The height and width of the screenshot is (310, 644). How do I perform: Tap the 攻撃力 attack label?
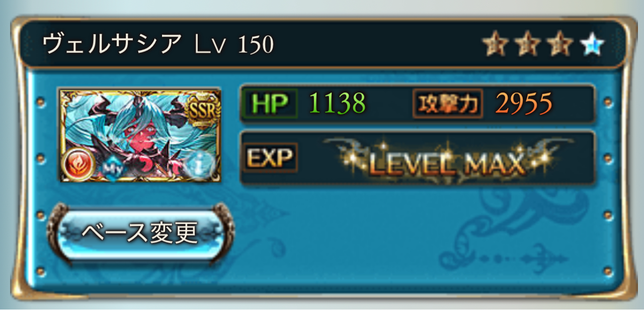pos(448,104)
